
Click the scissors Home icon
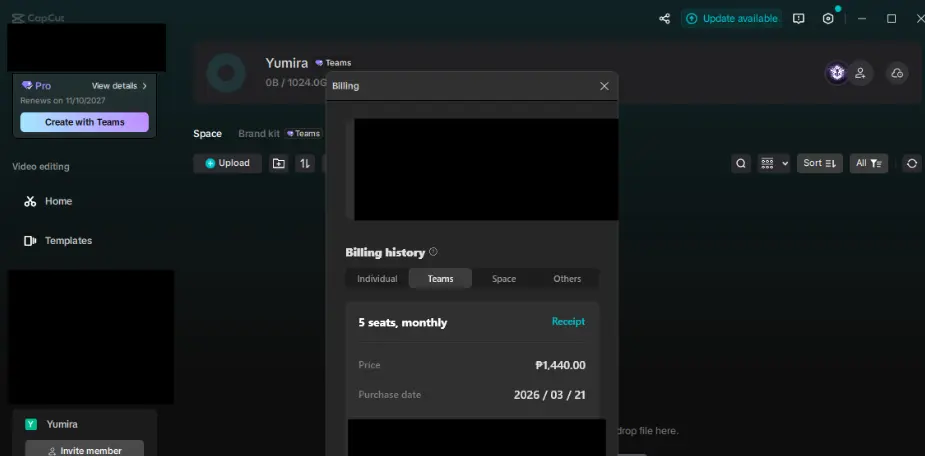point(30,201)
